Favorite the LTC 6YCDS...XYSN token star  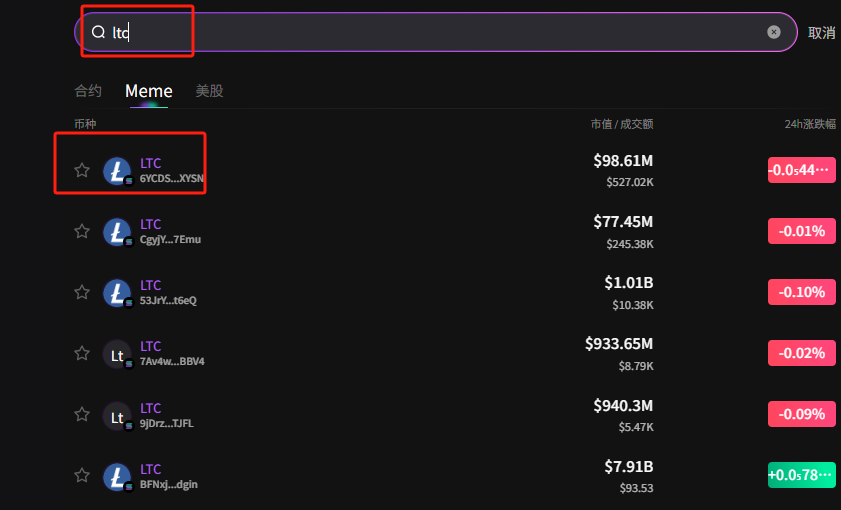82,170
